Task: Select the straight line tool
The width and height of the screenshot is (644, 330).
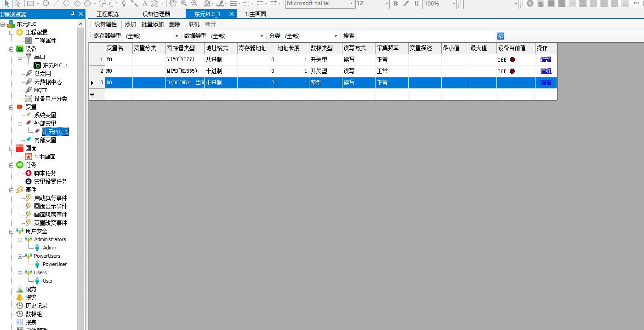Action: click(x=56, y=3)
